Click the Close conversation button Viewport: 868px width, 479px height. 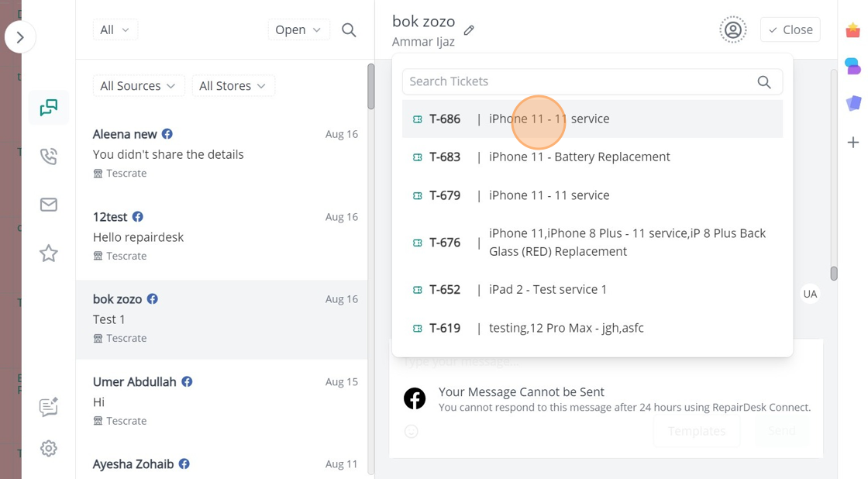tap(790, 30)
